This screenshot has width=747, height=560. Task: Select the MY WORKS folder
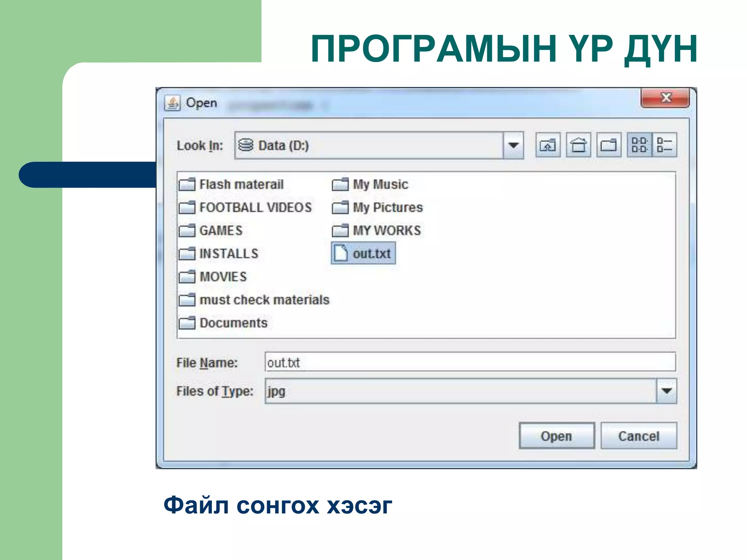pyautogui.click(x=376, y=230)
